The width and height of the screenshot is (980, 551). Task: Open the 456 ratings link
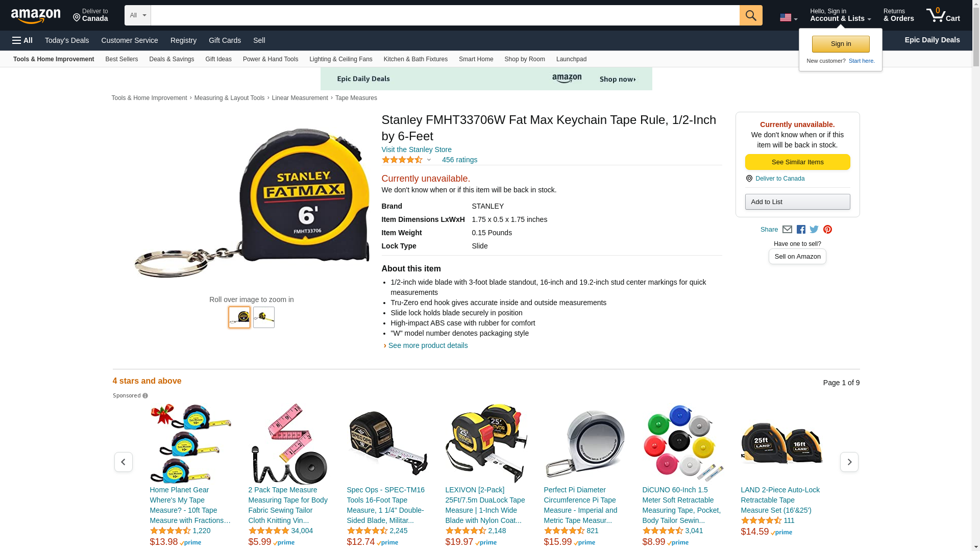point(459,160)
